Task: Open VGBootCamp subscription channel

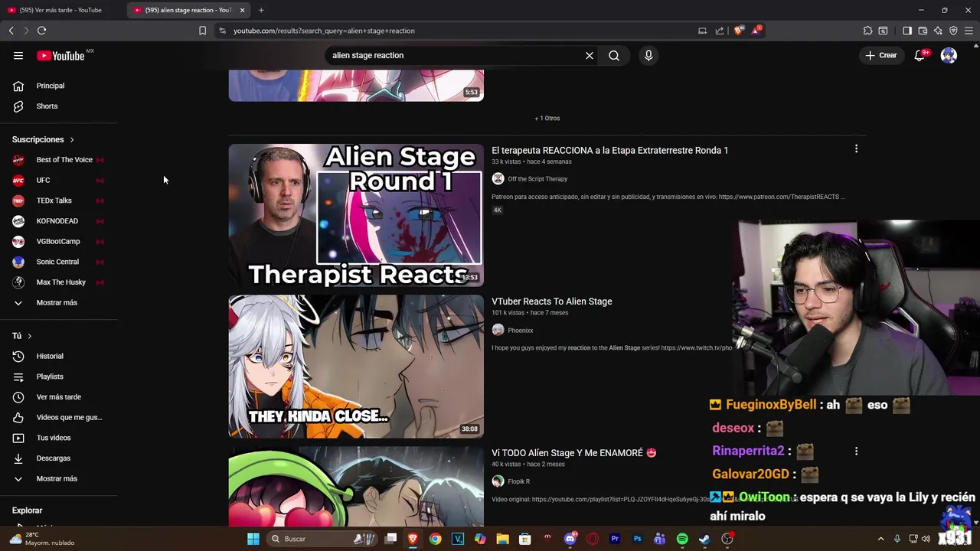Action: click(x=59, y=242)
